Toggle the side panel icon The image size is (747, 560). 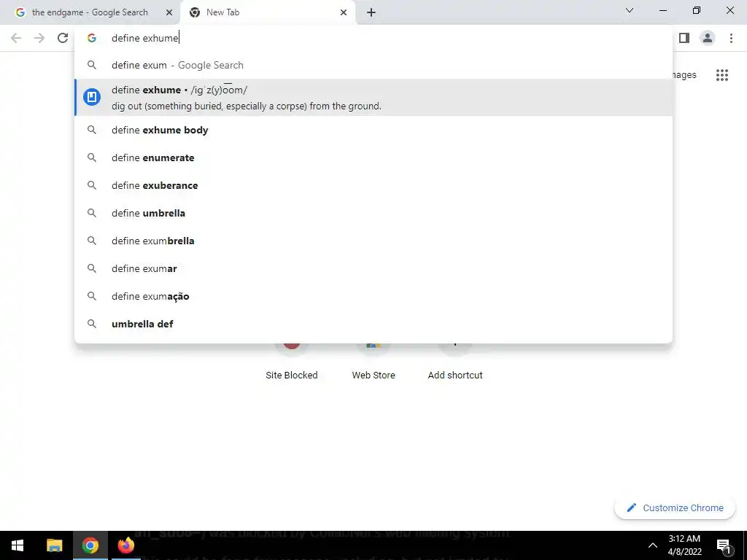684,38
